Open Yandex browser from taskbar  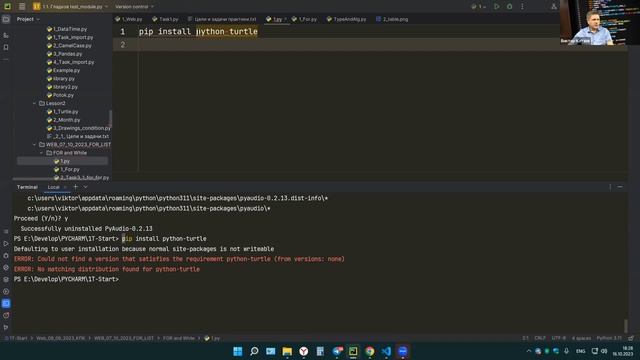[x=304, y=351]
